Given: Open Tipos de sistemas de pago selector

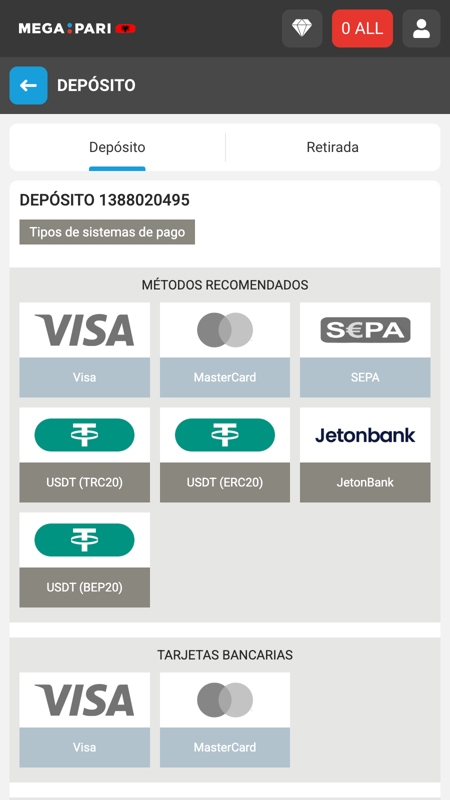Looking at the screenshot, I should click(x=107, y=232).
